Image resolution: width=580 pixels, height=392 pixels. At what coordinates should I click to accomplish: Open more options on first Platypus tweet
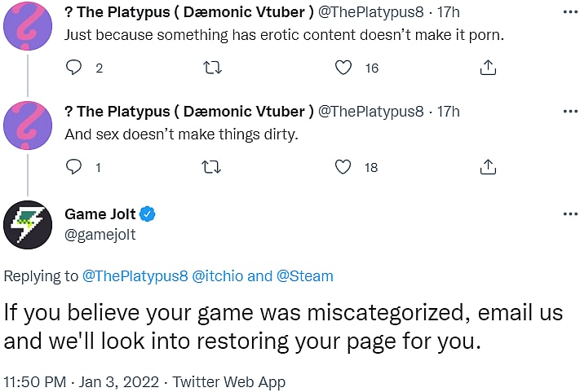(570, 13)
